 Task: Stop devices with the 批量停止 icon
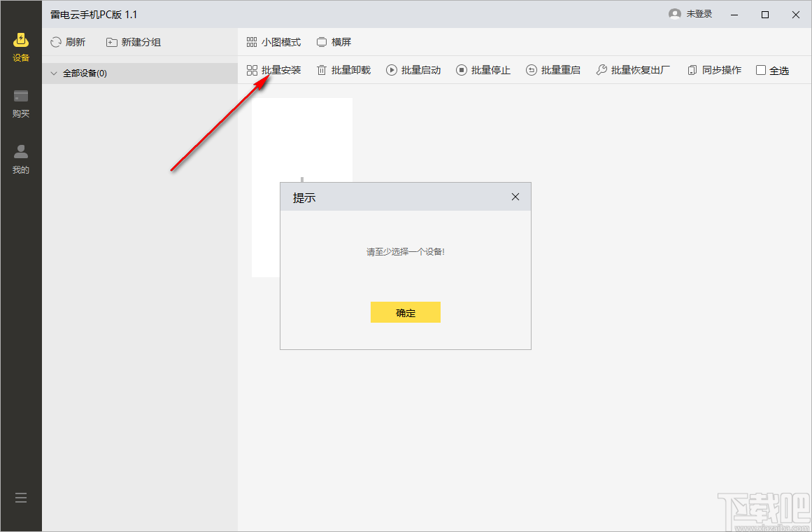[x=462, y=69]
